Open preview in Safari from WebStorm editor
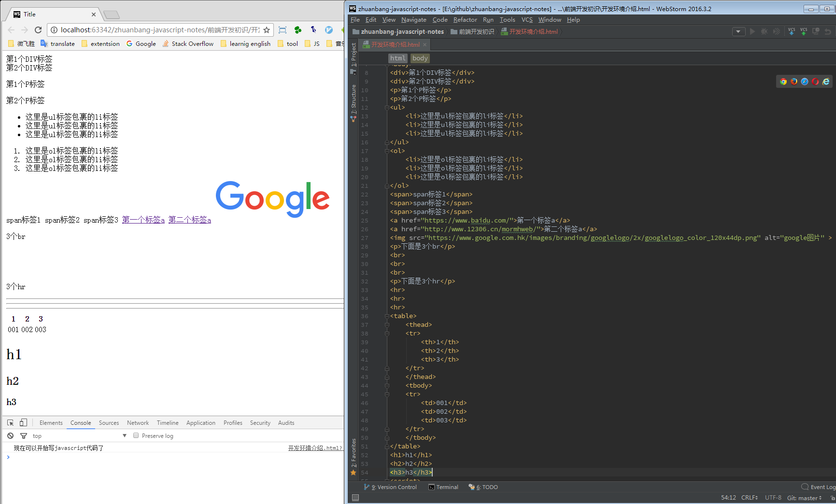This screenshot has width=836, height=504. click(805, 82)
